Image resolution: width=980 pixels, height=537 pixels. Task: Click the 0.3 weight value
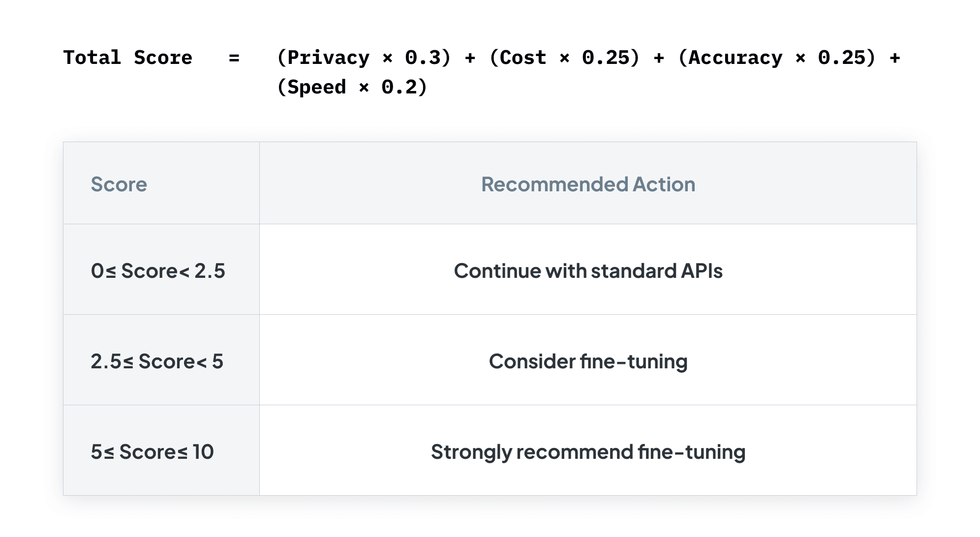(422, 58)
